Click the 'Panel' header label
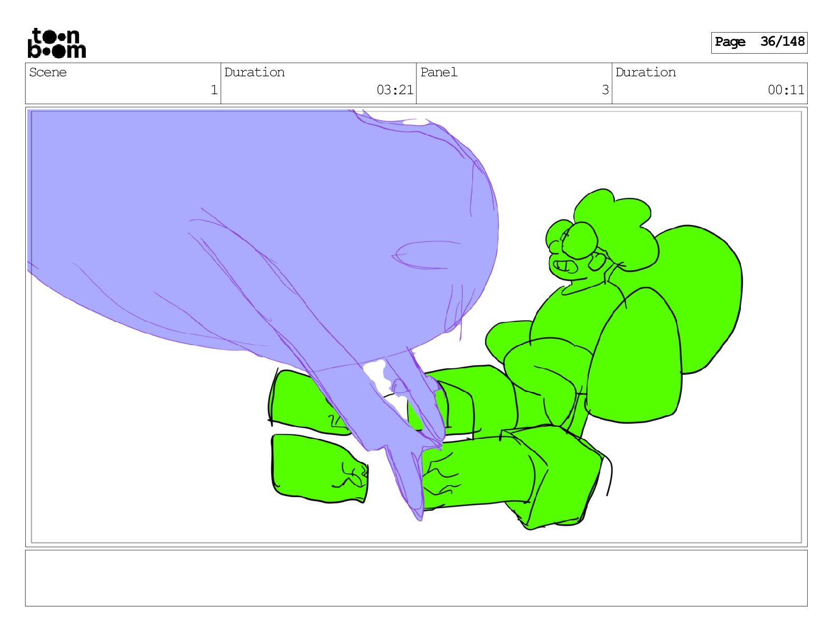 tap(439, 72)
